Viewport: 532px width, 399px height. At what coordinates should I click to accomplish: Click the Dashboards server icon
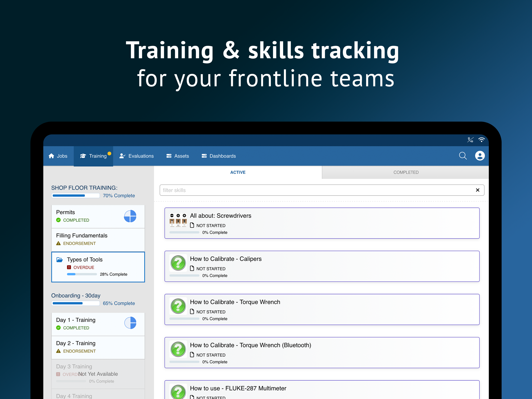(204, 156)
